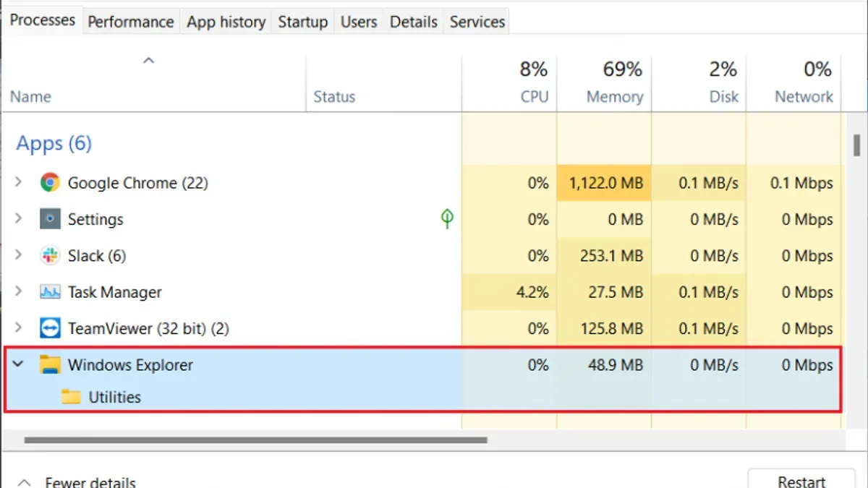Click the vertical scrollbar thumb

pos(858,146)
